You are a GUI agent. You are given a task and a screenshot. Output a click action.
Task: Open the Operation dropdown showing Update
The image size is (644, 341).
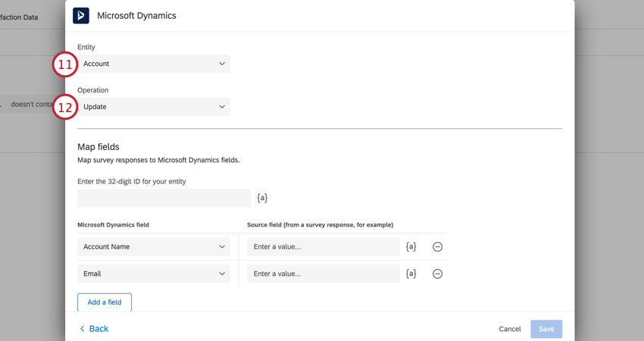tap(154, 107)
